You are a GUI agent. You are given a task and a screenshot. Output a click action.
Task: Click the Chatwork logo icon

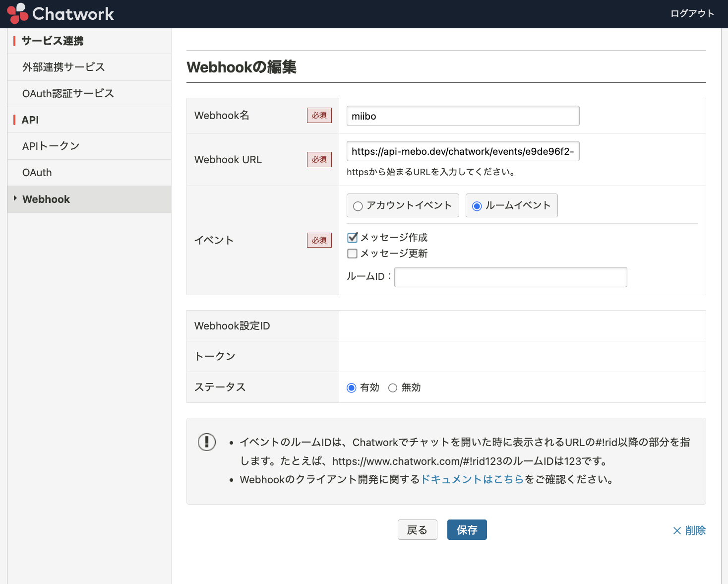click(x=17, y=13)
